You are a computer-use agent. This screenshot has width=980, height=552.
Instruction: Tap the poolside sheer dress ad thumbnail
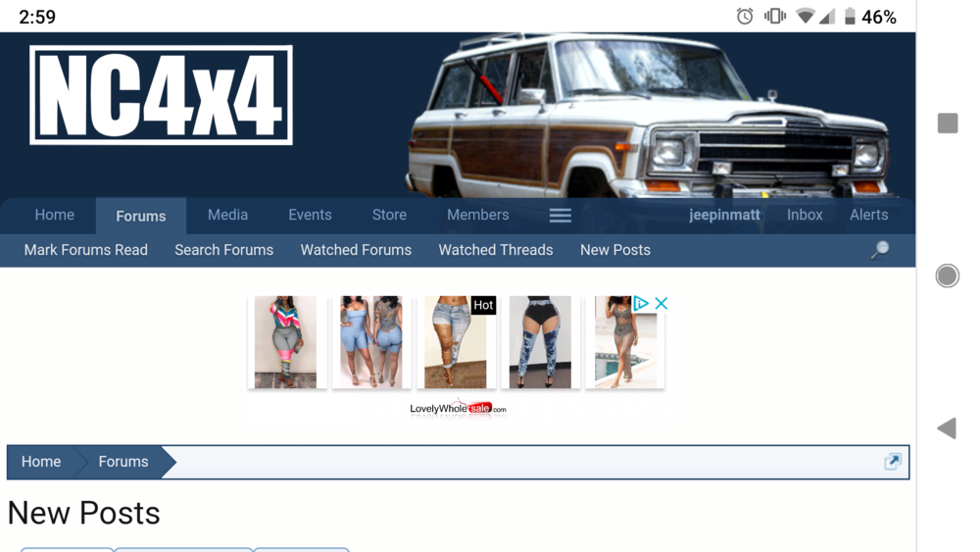pyautogui.click(x=625, y=342)
